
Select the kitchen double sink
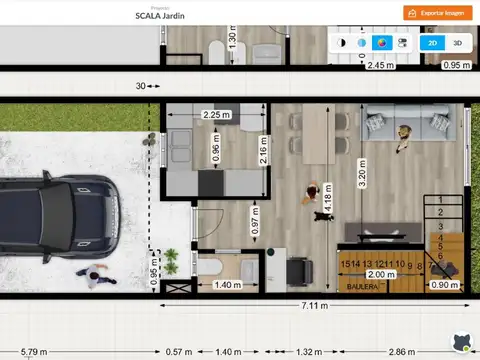(x=181, y=146)
